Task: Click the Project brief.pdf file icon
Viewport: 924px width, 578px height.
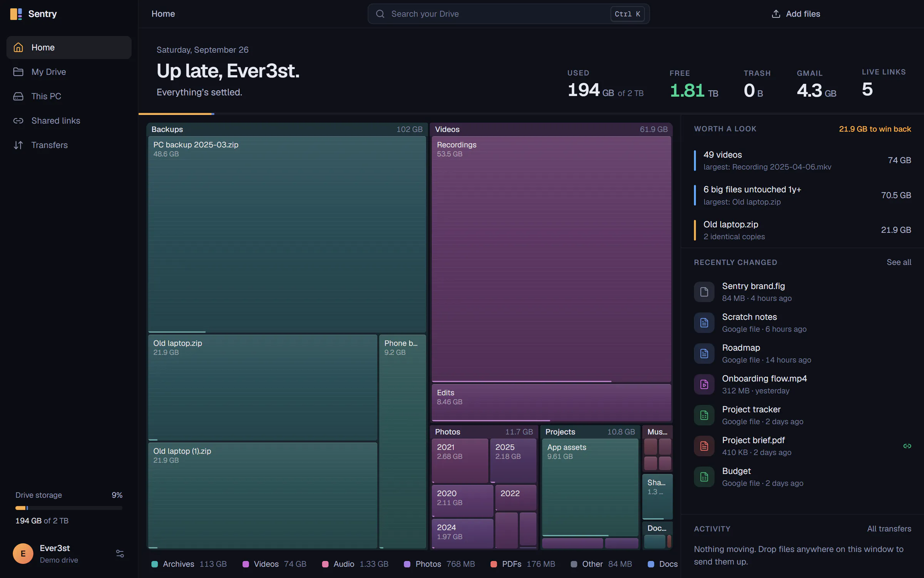Action: [x=704, y=446]
